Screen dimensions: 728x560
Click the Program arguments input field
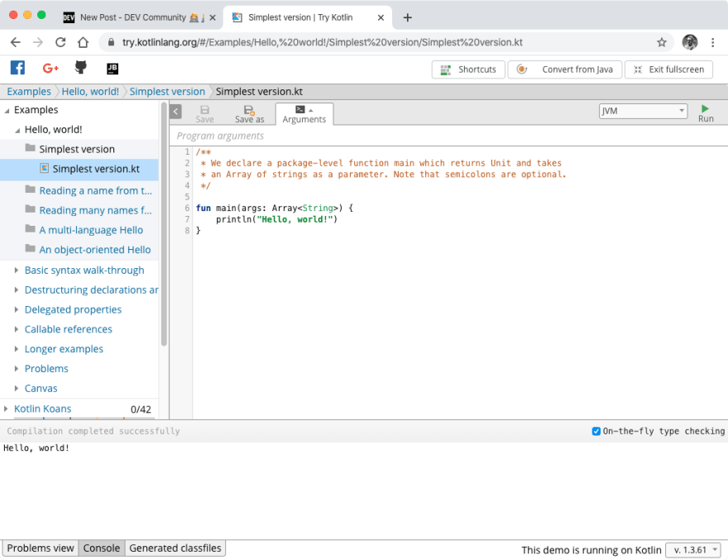(448, 136)
